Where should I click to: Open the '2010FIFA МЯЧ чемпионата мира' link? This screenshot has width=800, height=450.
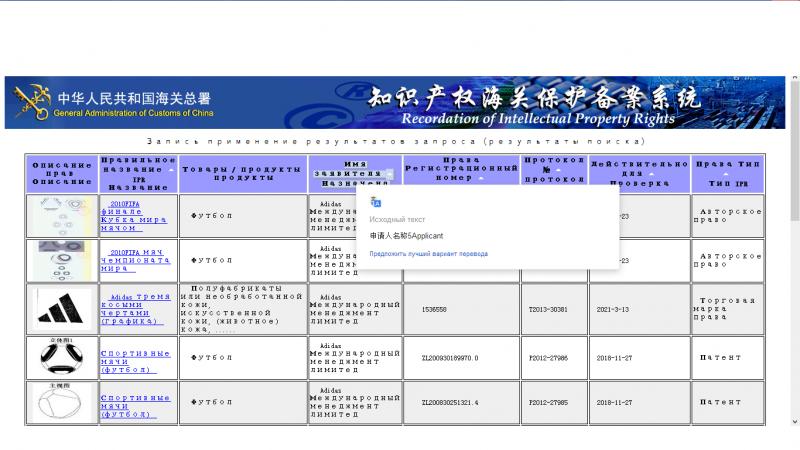click(x=137, y=260)
